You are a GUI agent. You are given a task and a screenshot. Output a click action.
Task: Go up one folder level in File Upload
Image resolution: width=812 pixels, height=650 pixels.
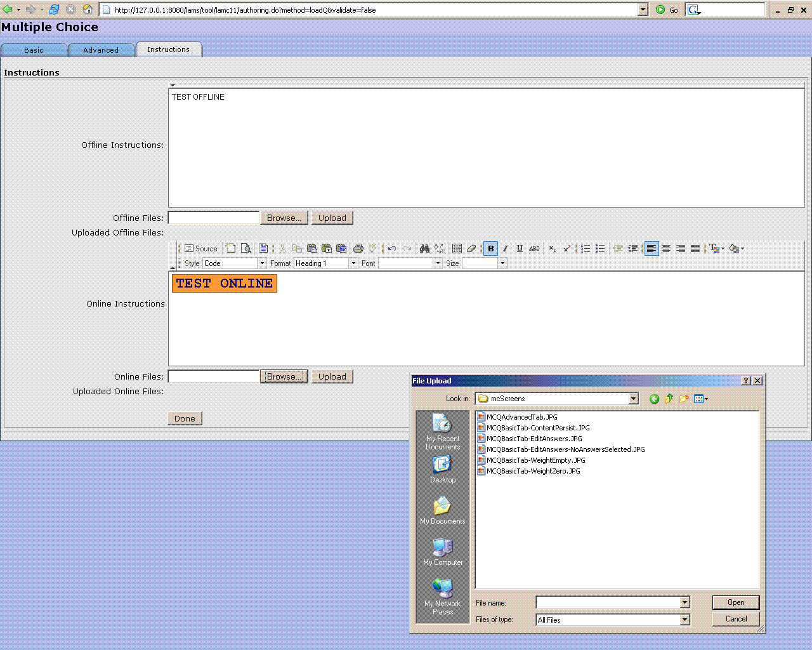click(669, 399)
